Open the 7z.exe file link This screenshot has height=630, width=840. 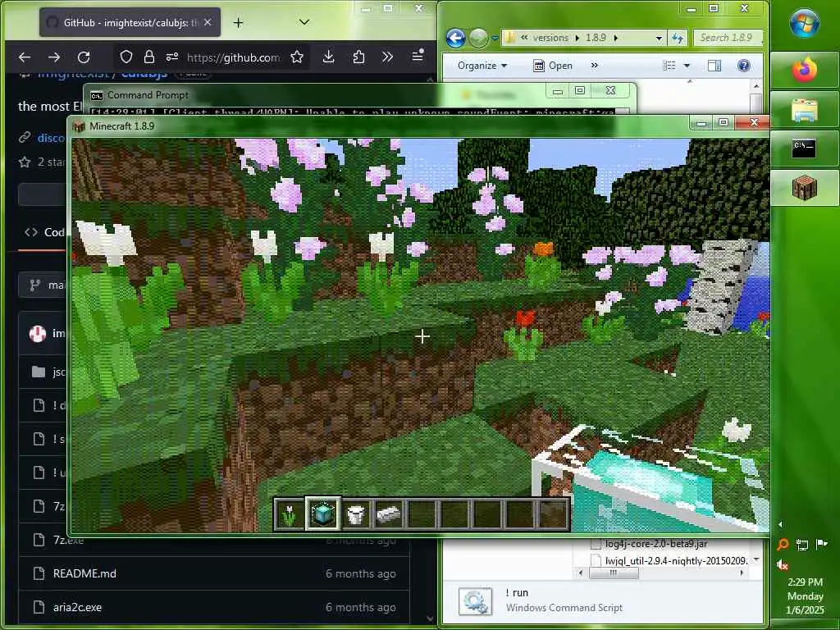tap(68, 540)
